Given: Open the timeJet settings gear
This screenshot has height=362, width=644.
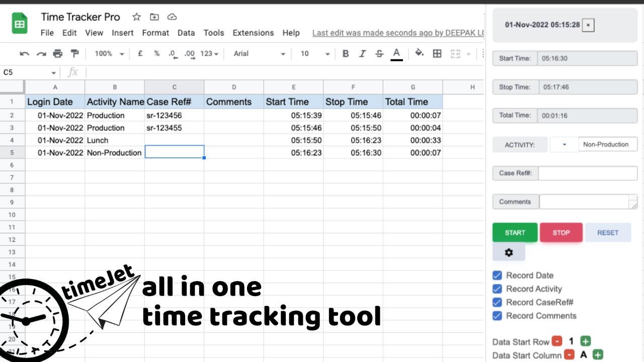Looking at the screenshot, I should (509, 252).
